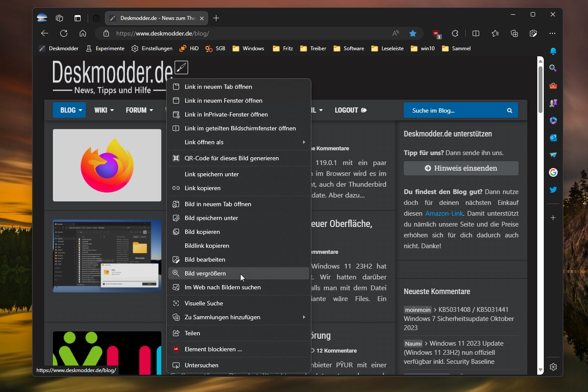588x392 pixels.
Task: Open sidebar Google icon
Action: [x=553, y=172]
